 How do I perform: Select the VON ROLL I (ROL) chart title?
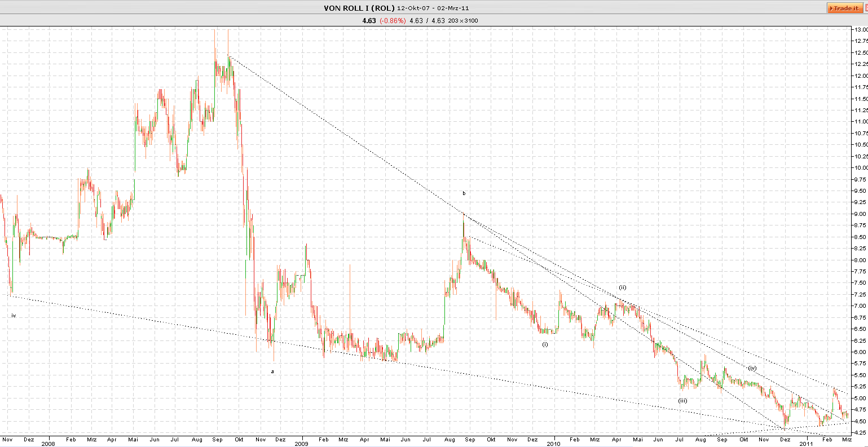pyautogui.click(x=359, y=8)
